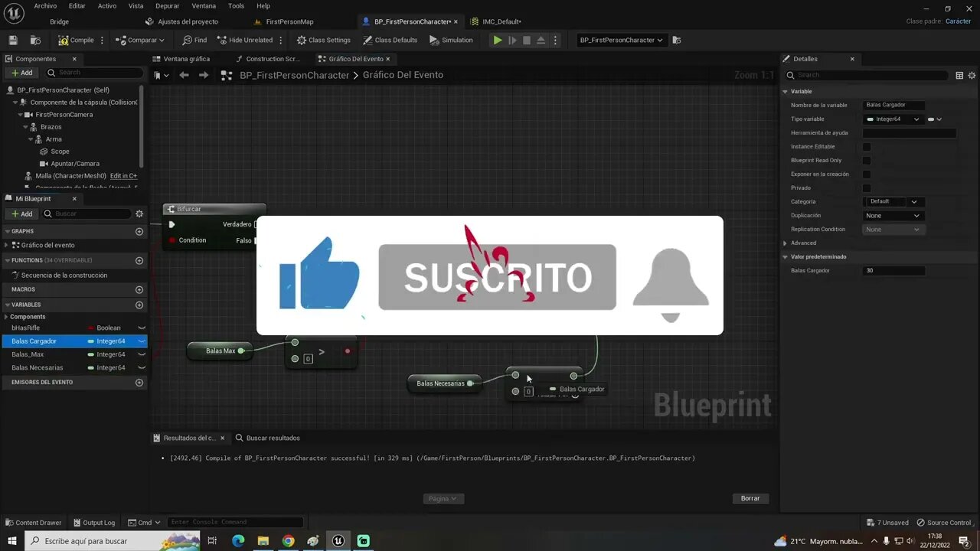
Task: Add a new function with plus icon
Action: tap(139, 260)
